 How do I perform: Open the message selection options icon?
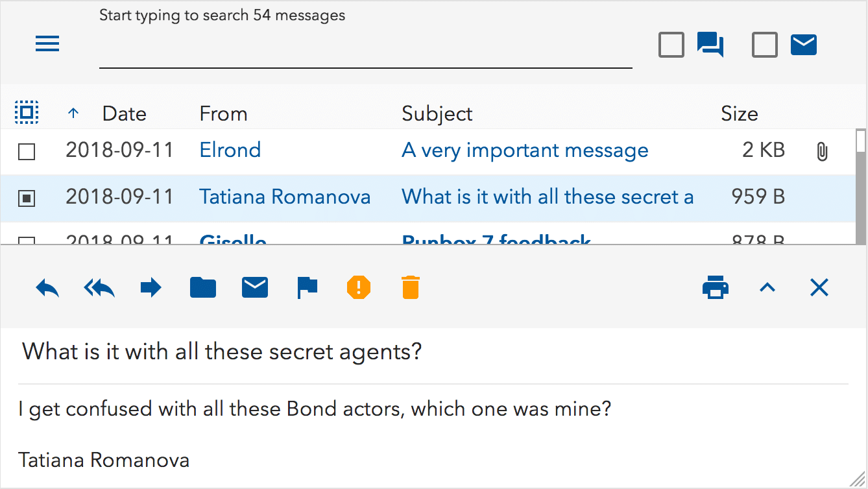(x=26, y=111)
